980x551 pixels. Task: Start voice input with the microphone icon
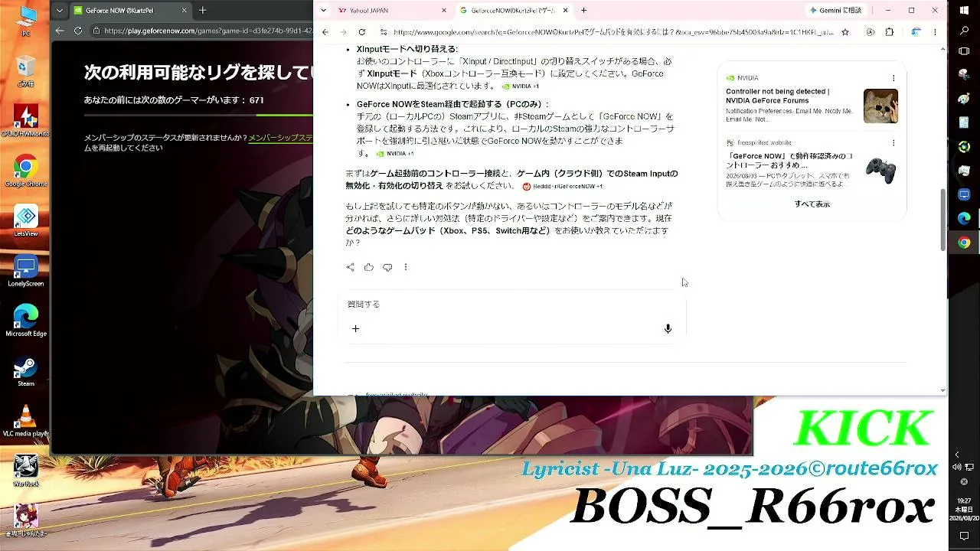pos(668,328)
